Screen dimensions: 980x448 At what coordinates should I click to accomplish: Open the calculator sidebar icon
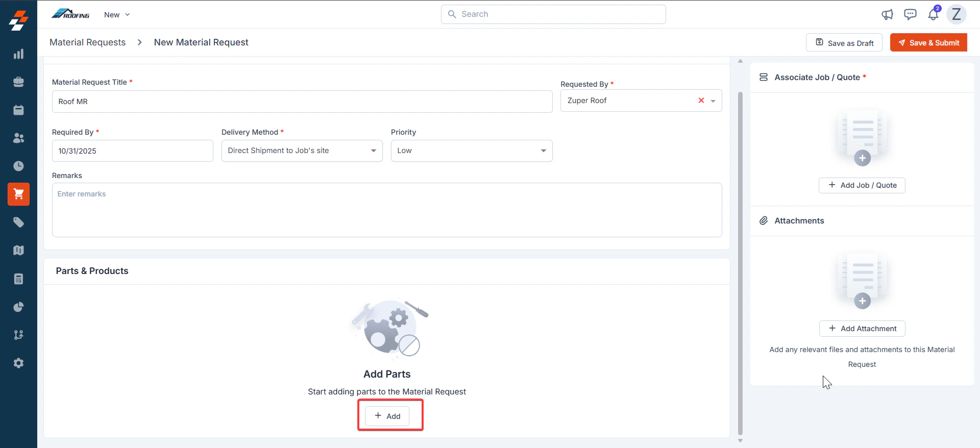point(18,279)
